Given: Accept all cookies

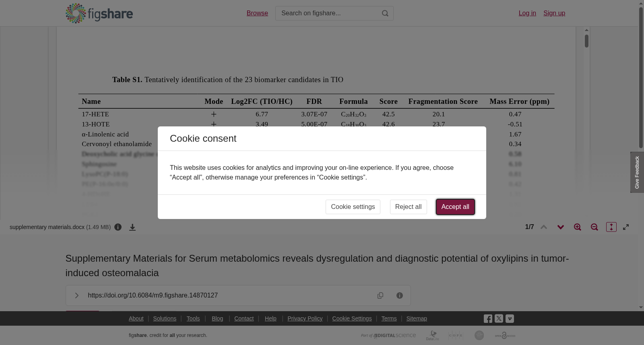Looking at the screenshot, I should point(455,207).
